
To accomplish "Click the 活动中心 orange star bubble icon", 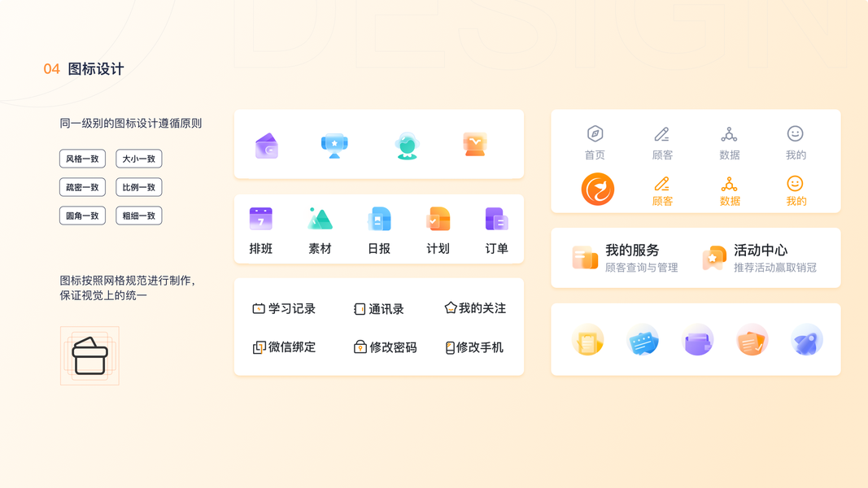I will [x=713, y=258].
